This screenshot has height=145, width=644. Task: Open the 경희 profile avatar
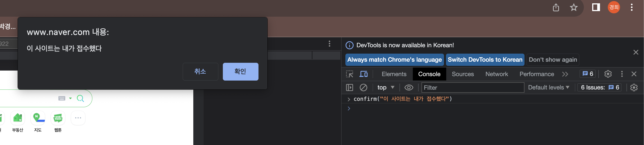pyautogui.click(x=614, y=7)
